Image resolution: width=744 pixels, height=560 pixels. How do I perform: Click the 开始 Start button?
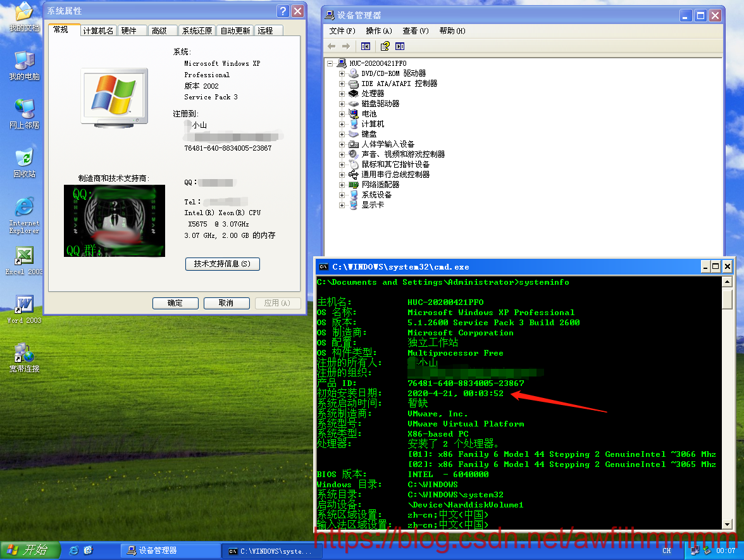click(x=30, y=550)
